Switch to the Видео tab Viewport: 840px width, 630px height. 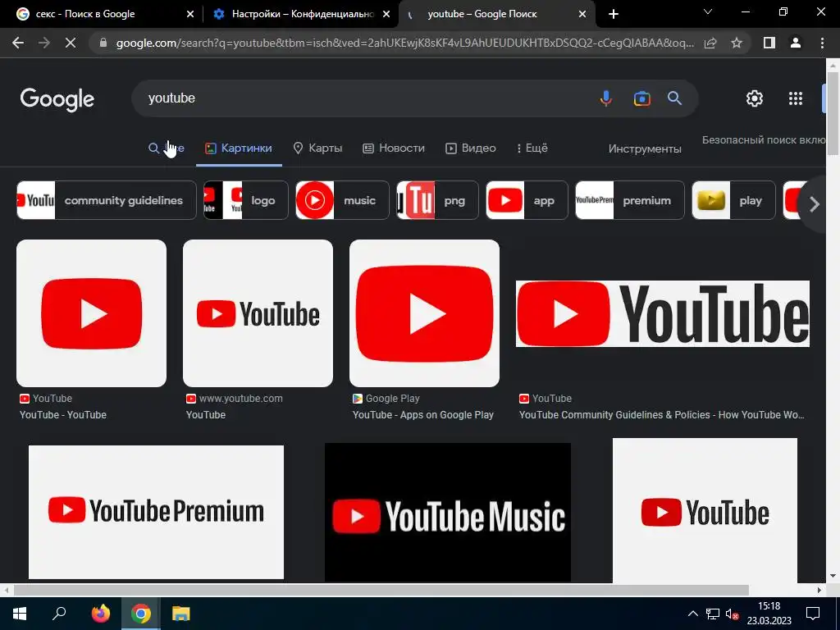click(471, 148)
